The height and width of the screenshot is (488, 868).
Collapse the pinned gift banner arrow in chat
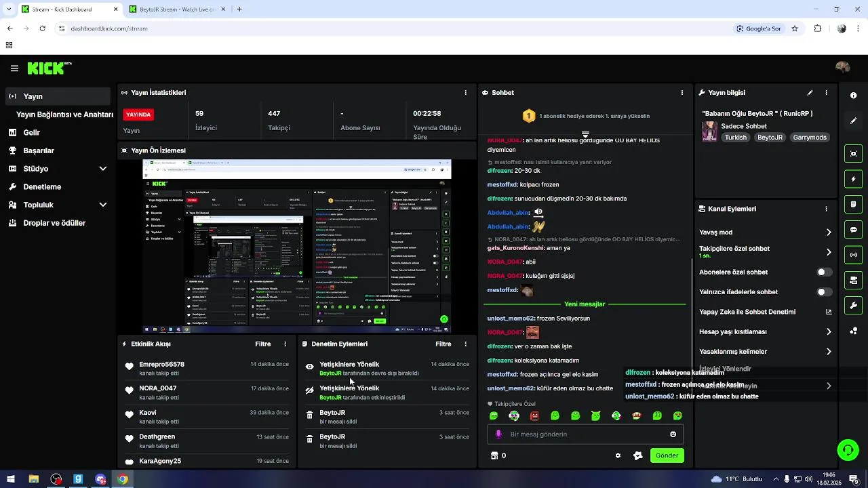click(x=585, y=134)
